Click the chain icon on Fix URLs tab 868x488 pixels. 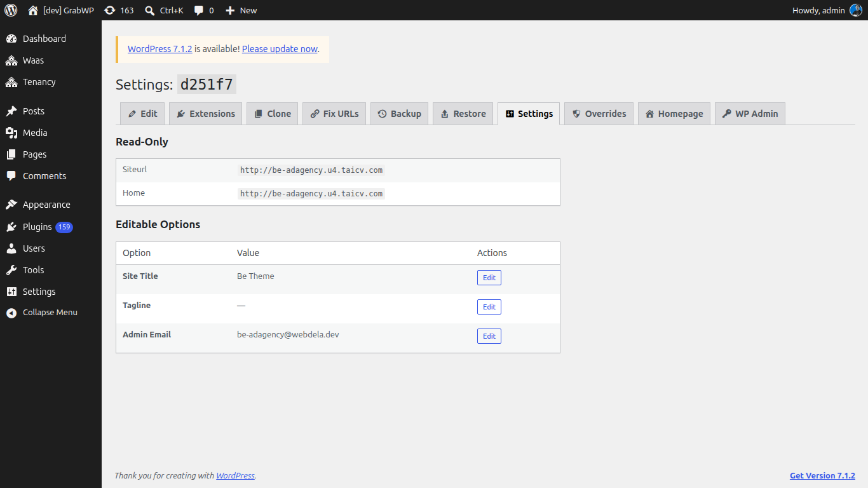pyautogui.click(x=315, y=114)
